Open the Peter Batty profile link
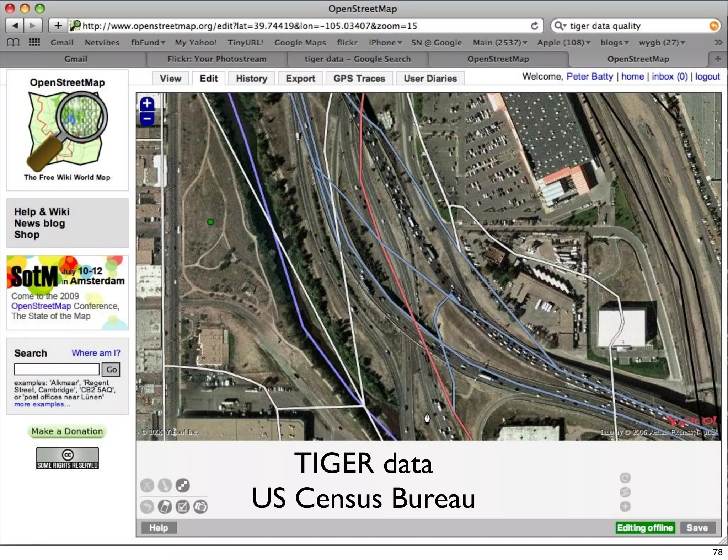The height and width of the screenshot is (560, 728). pos(590,76)
